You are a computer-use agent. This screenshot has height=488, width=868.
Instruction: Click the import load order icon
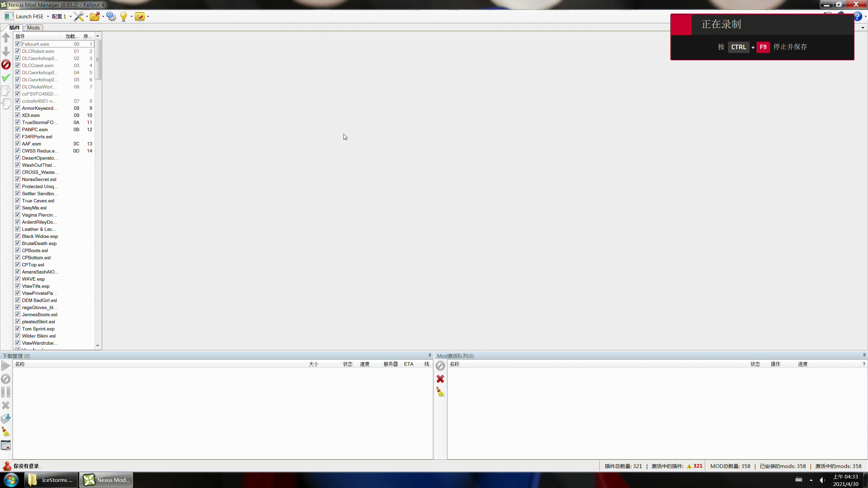pyautogui.click(x=6, y=104)
